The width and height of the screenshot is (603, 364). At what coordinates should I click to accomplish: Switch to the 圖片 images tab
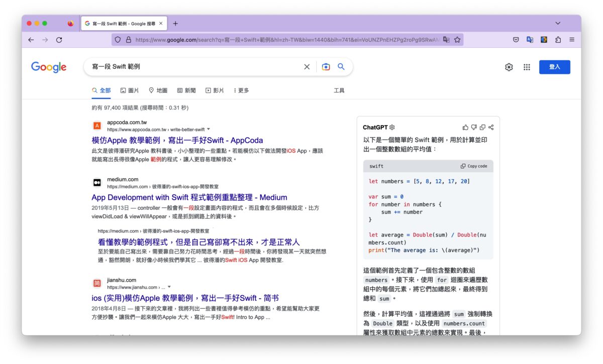[130, 90]
